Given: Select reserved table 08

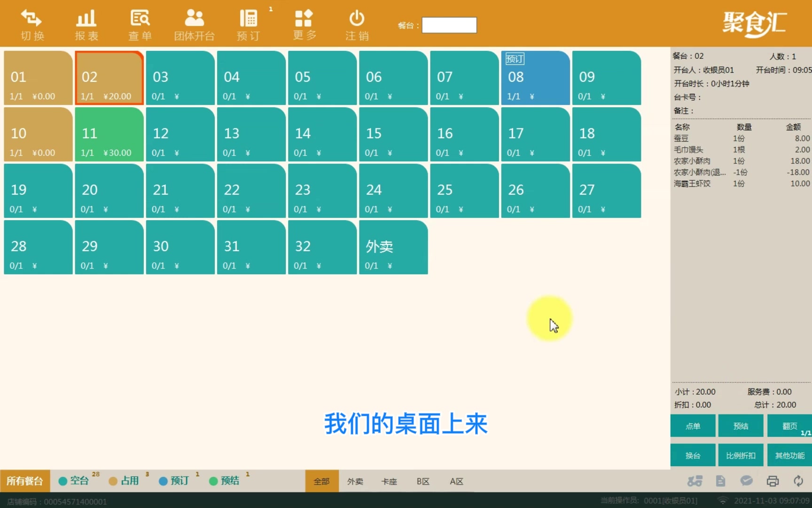Looking at the screenshot, I should [536, 78].
